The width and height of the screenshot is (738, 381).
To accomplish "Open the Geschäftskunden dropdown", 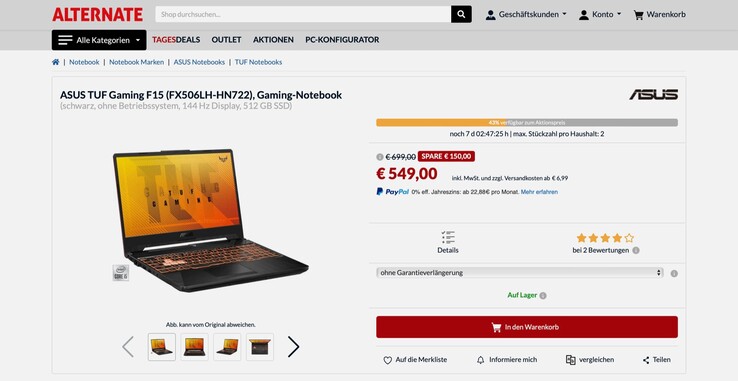I will pos(526,15).
